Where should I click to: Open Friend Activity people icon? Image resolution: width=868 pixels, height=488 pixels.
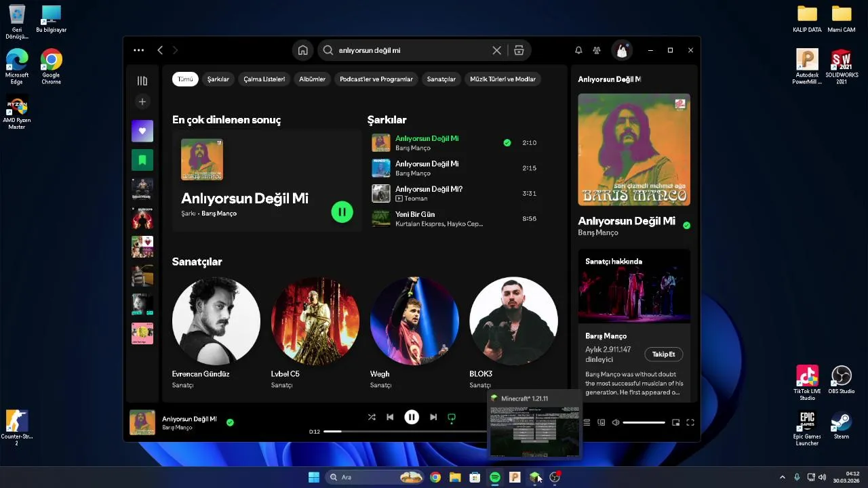pyautogui.click(x=597, y=50)
